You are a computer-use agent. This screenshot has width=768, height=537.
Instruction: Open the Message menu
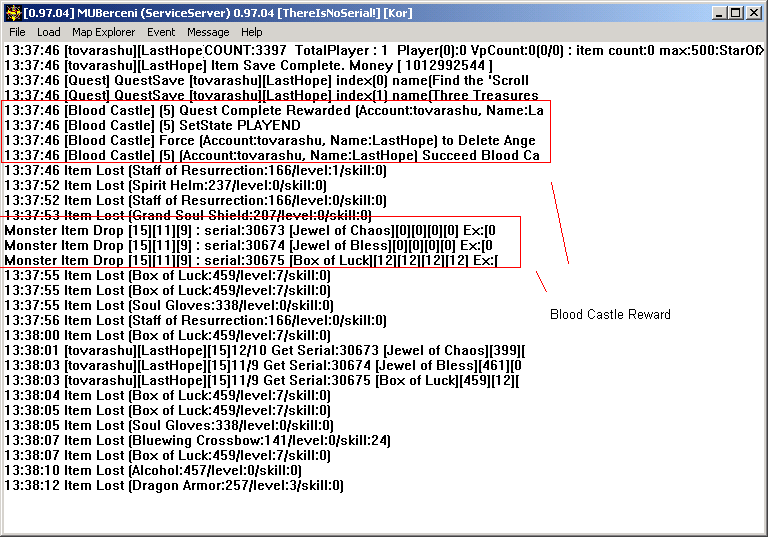click(x=208, y=33)
